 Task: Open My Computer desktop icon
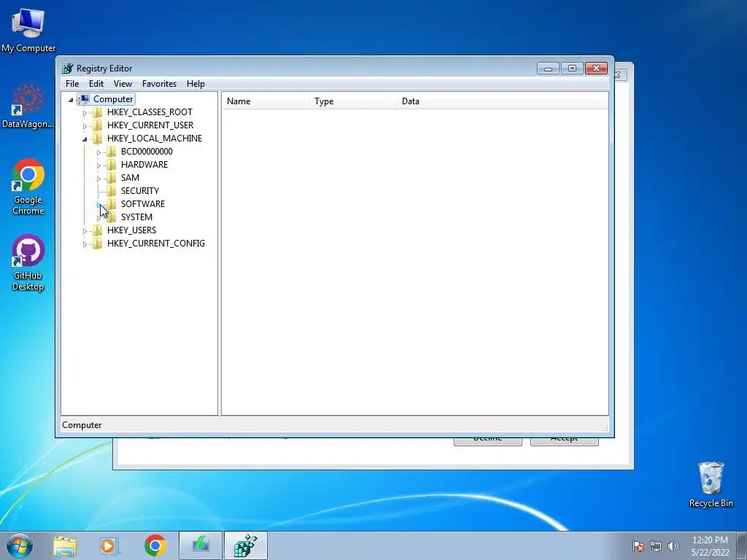28,30
